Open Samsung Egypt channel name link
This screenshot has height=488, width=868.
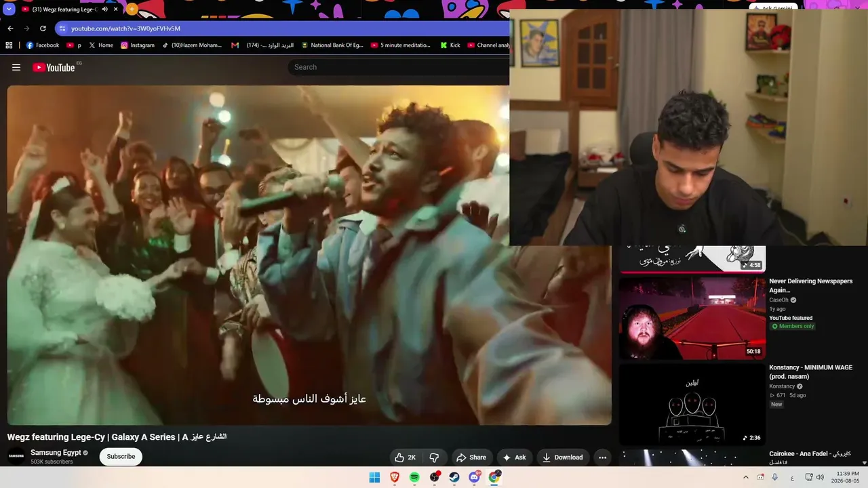coord(56,453)
